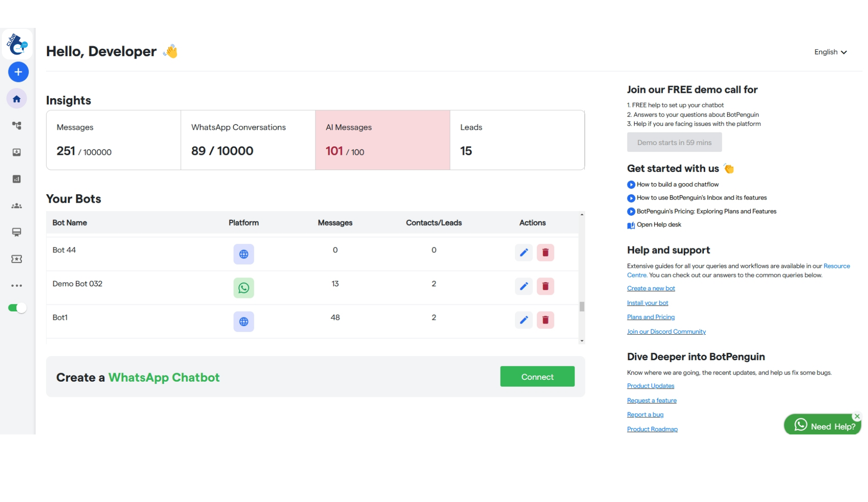868x502 pixels.
Task: Edit Bot1 with the pencil icon
Action: 524,320
